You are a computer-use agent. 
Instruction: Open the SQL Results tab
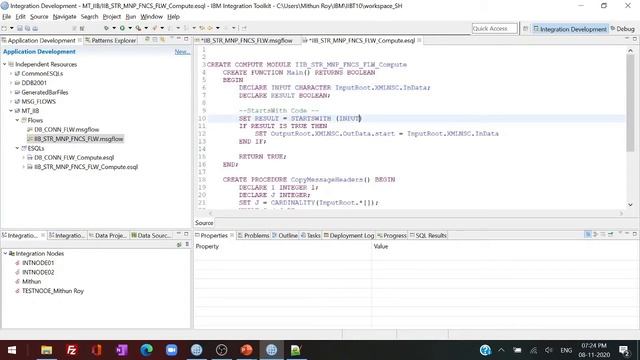428,236
